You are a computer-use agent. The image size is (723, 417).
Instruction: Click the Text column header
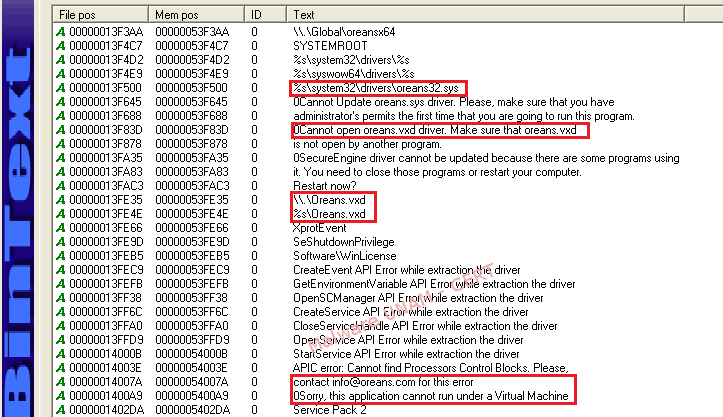pyautogui.click(x=486, y=15)
